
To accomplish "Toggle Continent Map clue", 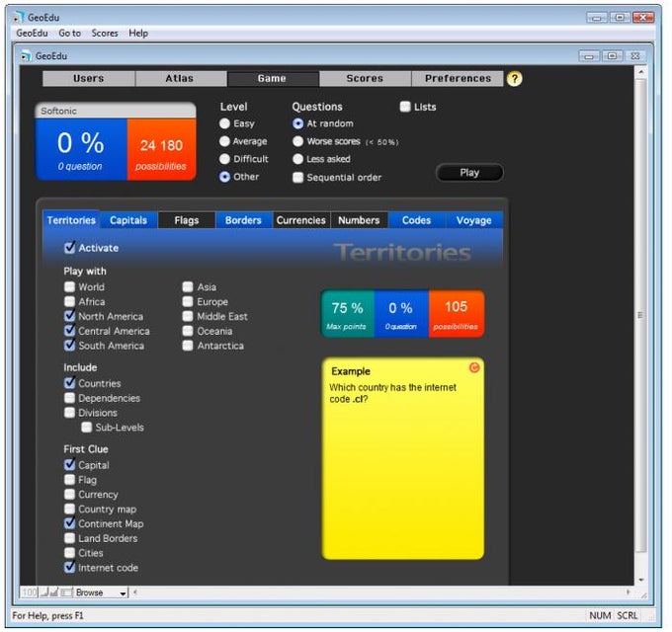I will click(69, 523).
